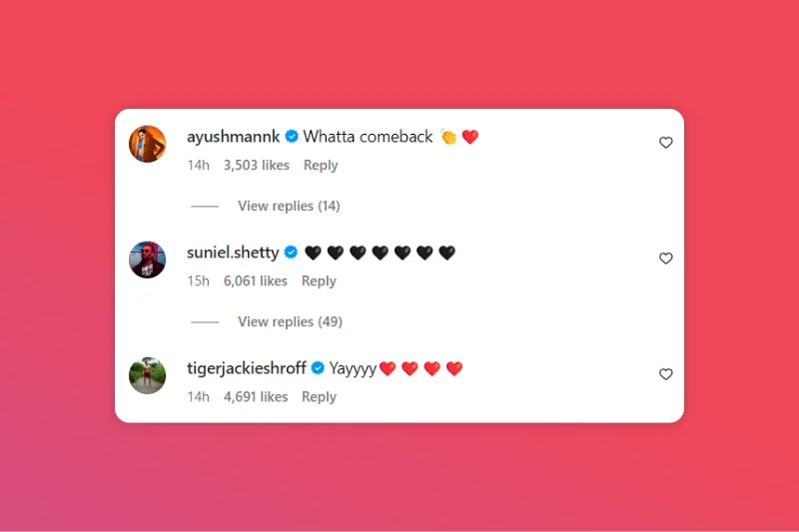Click the tigerjackieshroff username
The height and width of the screenshot is (532, 799).
coord(246,368)
